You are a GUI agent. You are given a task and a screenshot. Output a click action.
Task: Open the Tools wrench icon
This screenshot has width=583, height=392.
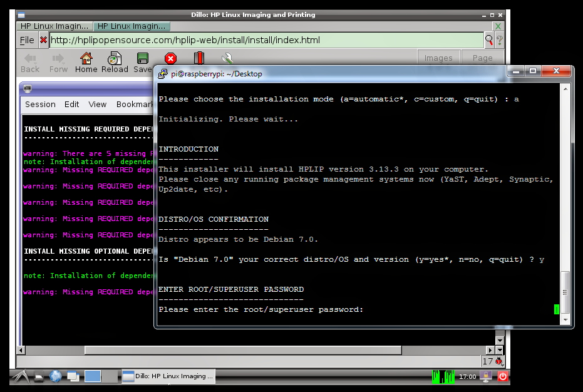pyautogui.click(x=227, y=58)
